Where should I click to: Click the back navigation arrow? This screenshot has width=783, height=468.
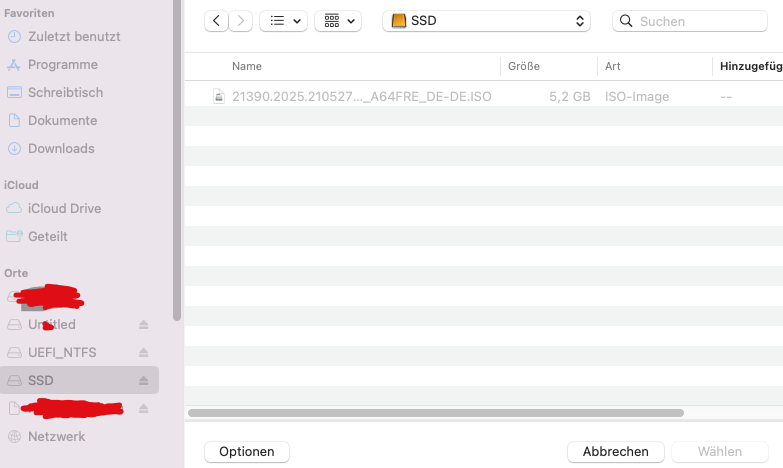pos(217,21)
